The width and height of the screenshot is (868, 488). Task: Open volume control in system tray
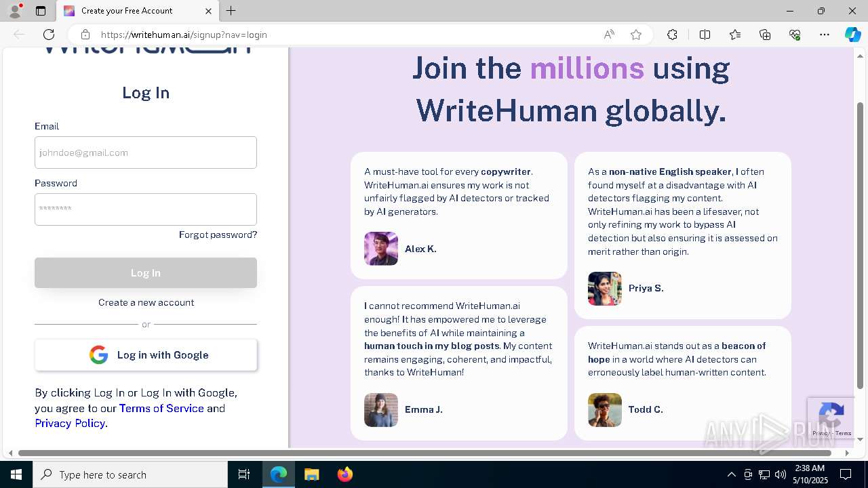pyautogui.click(x=780, y=474)
